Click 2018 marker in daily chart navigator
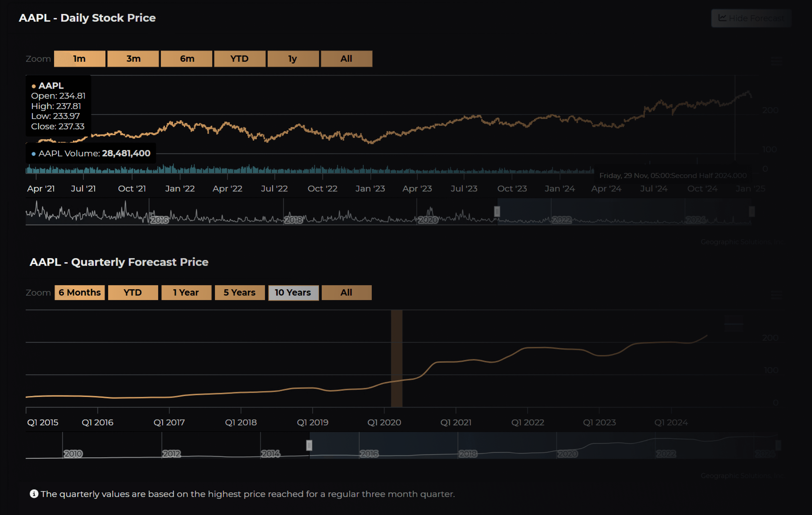The height and width of the screenshot is (515, 812). coord(294,220)
